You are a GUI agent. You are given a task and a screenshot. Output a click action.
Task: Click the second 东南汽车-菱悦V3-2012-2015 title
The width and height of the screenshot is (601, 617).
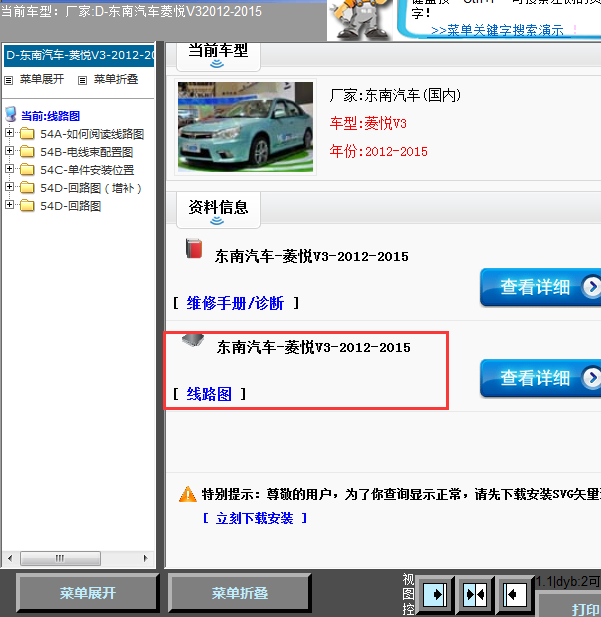(x=313, y=347)
